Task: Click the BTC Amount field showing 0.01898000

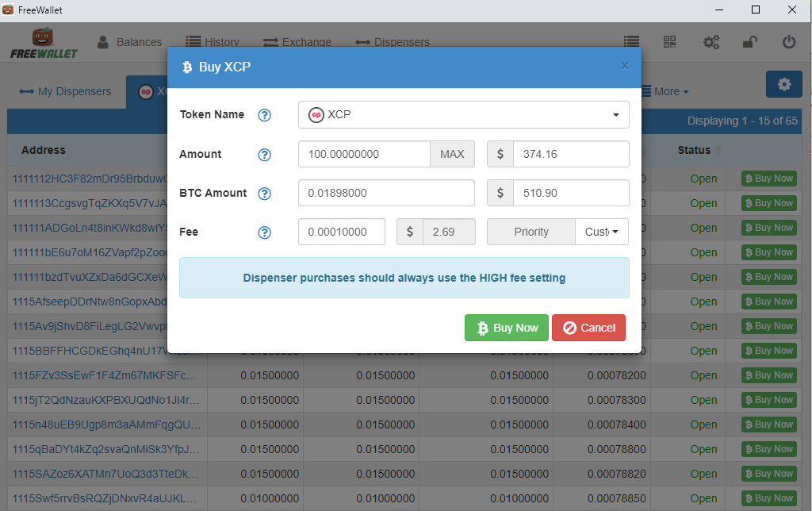Action: (386, 193)
